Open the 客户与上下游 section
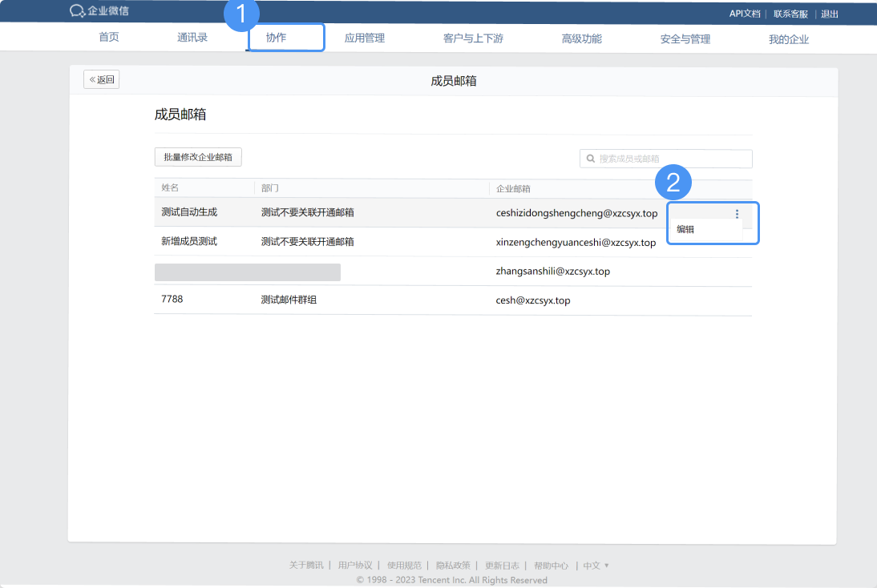This screenshot has width=877, height=588. [472, 38]
